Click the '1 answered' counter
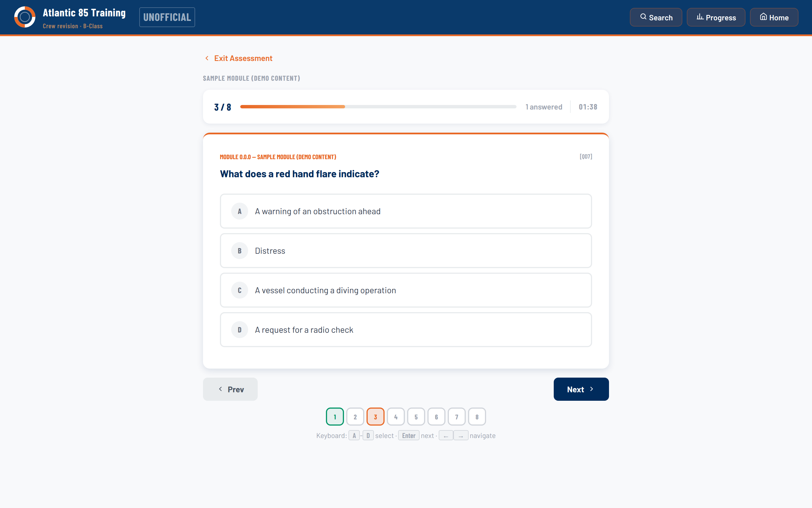The height and width of the screenshot is (508, 812). click(x=544, y=107)
